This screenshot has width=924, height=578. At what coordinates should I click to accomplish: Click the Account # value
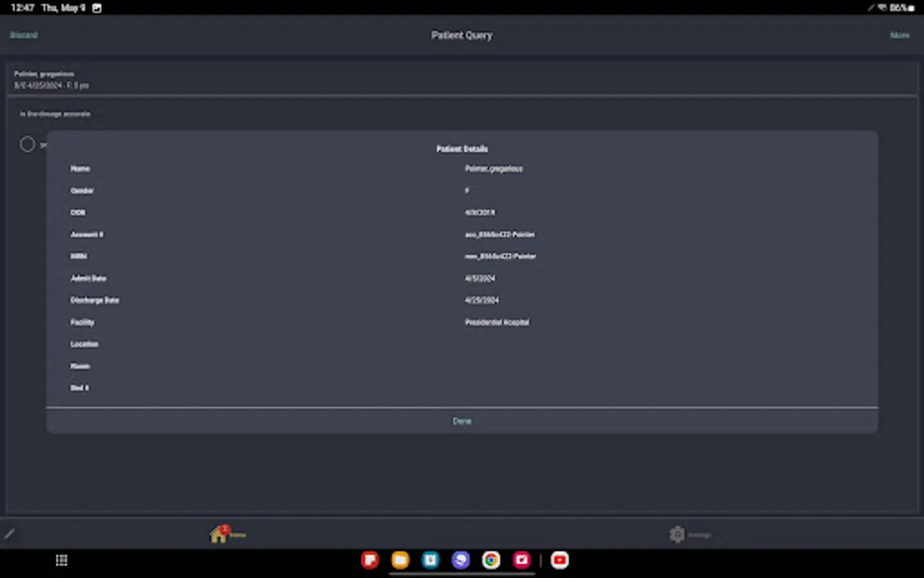pos(500,234)
